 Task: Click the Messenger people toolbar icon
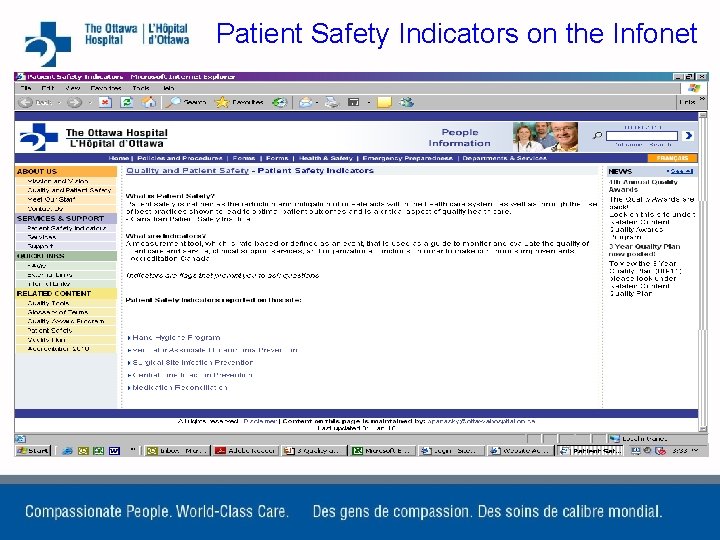[x=406, y=102]
